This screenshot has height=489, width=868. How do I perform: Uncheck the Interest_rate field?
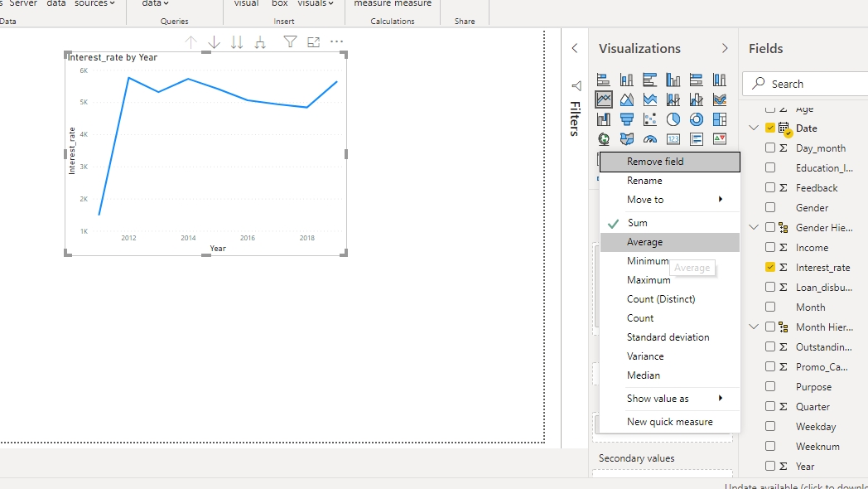(770, 268)
